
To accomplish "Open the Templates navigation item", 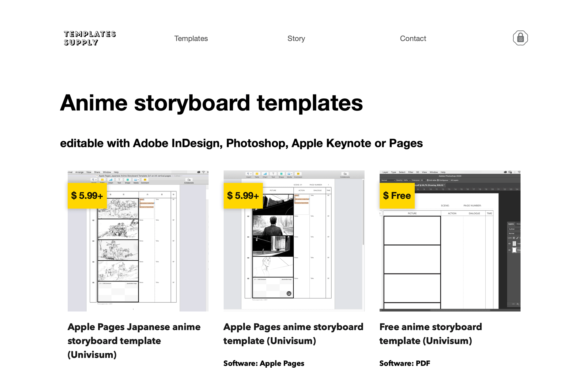I will click(x=191, y=38).
